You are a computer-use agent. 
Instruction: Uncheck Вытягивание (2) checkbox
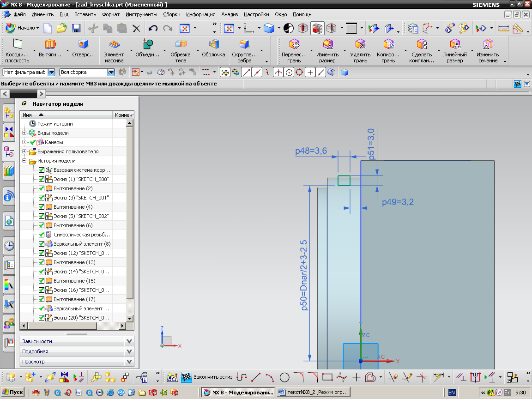click(x=42, y=188)
